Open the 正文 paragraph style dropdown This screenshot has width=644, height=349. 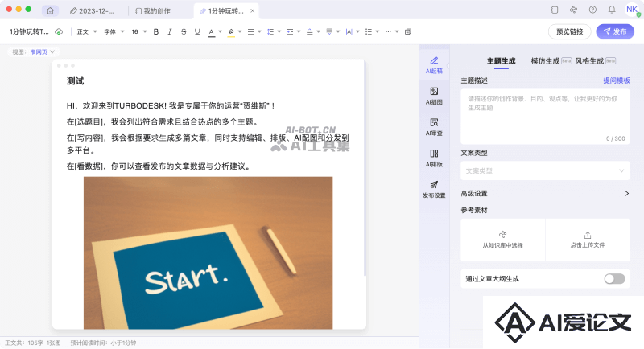[87, 31]
